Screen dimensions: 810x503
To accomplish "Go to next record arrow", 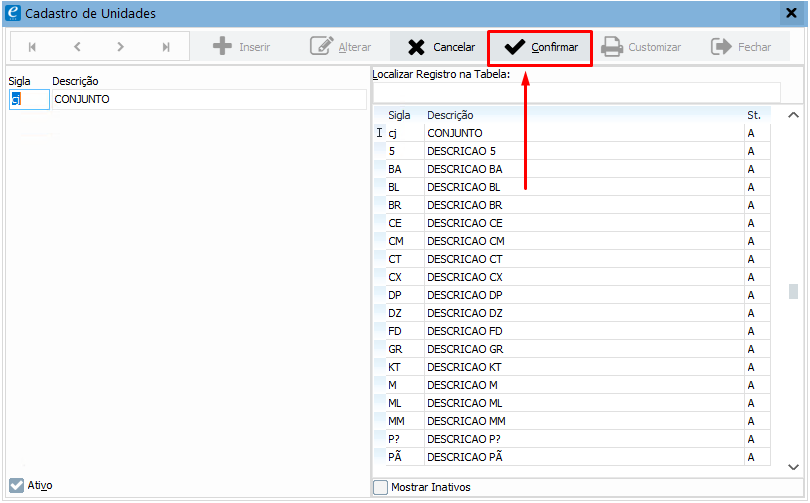I will pos(121,47).
